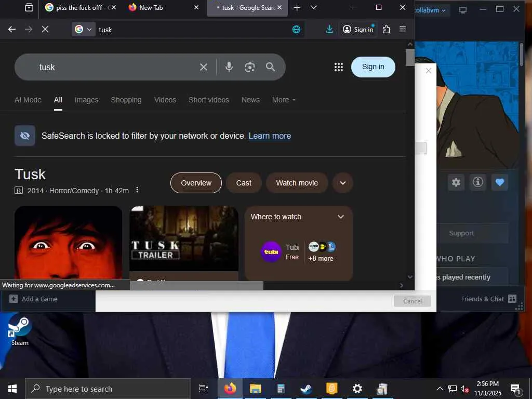This screenshot has height=399, width=532.
Task: Select Overview chip
Action: 196,183
